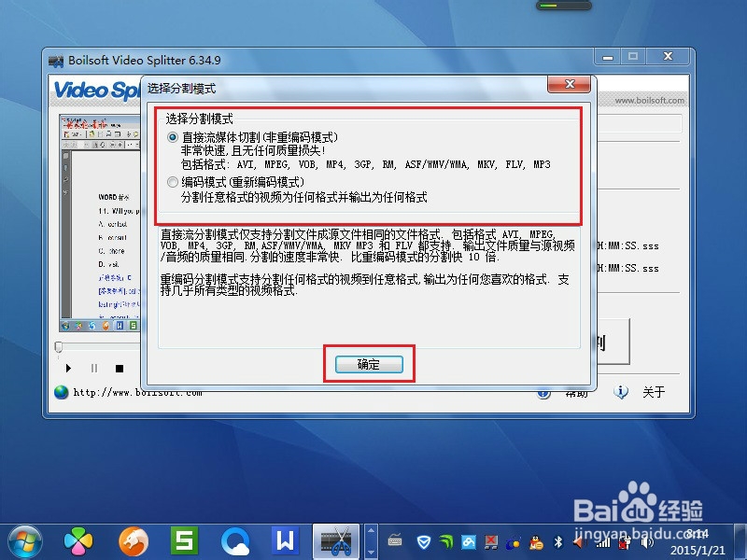Minimize the Boilsoft Video Splitter window

click(608, 57)
